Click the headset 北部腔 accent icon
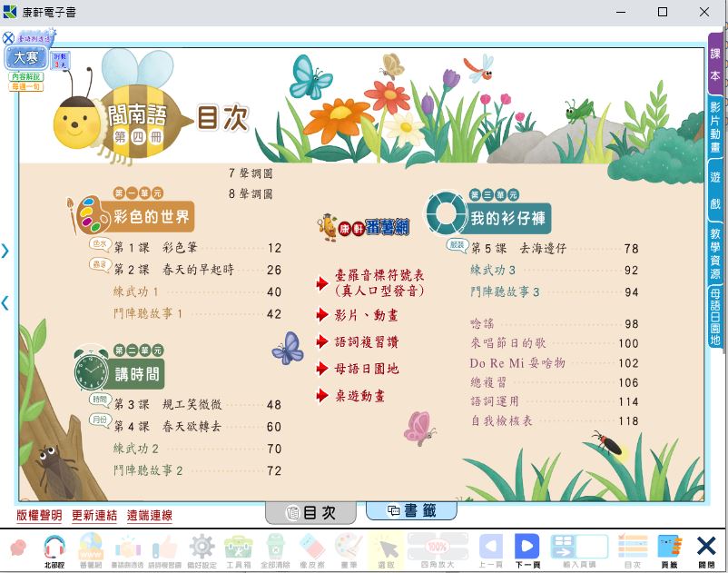 (x=54, y=550)
